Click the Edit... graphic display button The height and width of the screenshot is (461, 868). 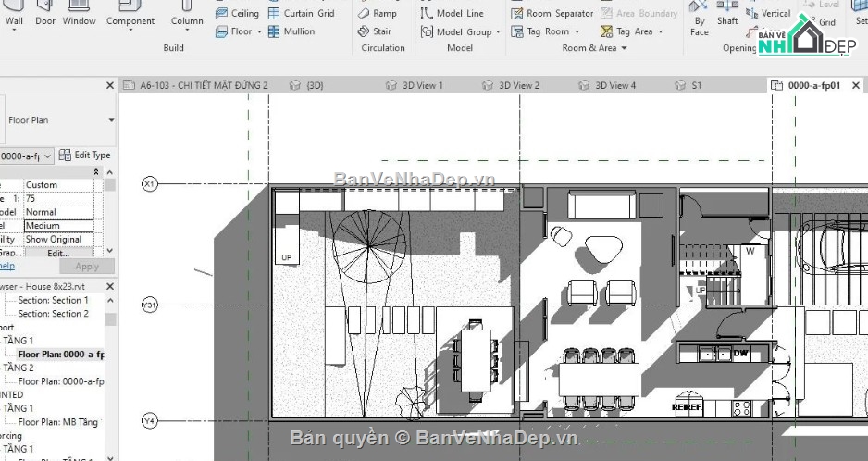[58, 254]
